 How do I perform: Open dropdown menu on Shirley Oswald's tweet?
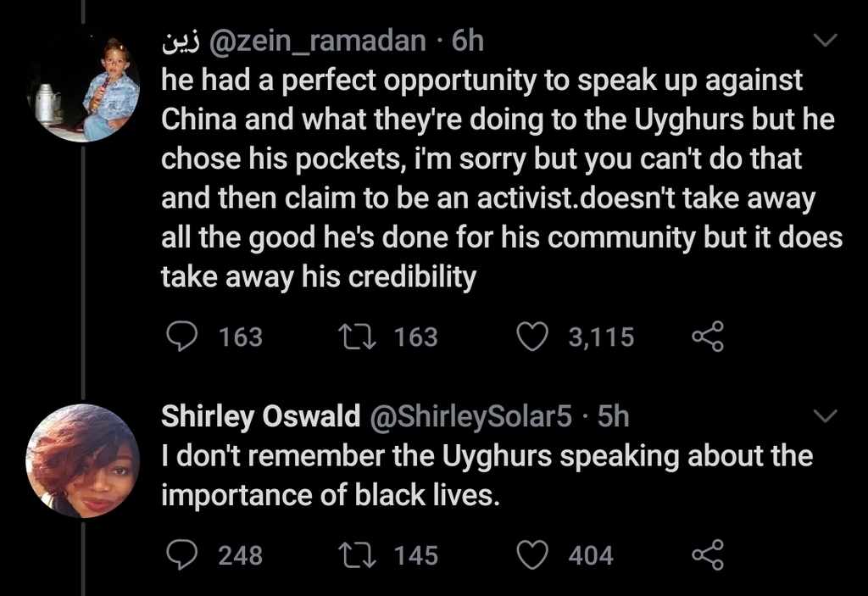(x=824, y=415)
